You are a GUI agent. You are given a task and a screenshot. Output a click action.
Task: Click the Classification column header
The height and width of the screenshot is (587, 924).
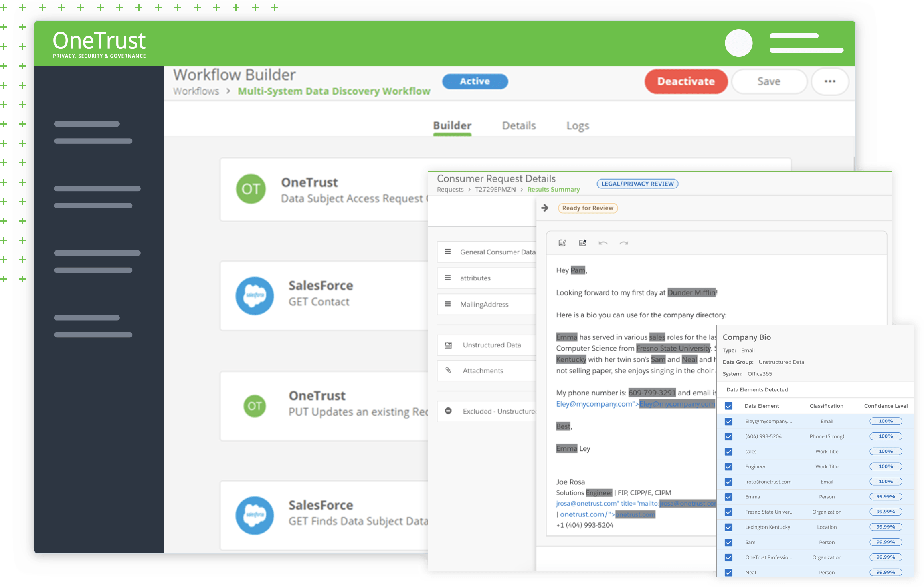tap(826, 406)
